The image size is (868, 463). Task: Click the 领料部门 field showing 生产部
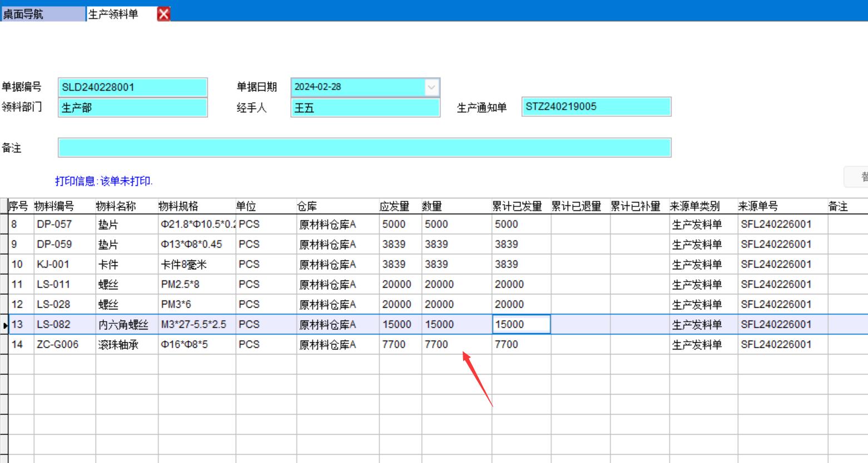[x=132, y=107]
